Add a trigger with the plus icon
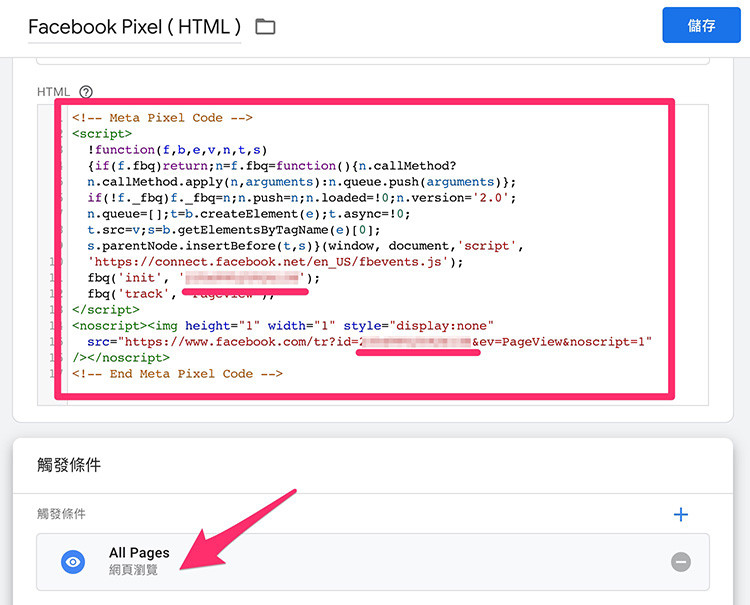Image resolution: width=750 pixels, height=605 pixels. click(681, 515)
